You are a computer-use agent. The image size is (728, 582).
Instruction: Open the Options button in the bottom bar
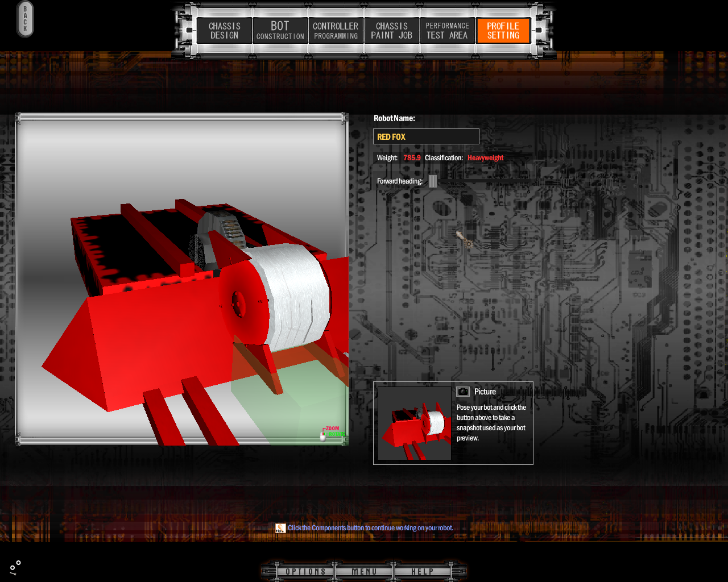[x=305, y=571]
